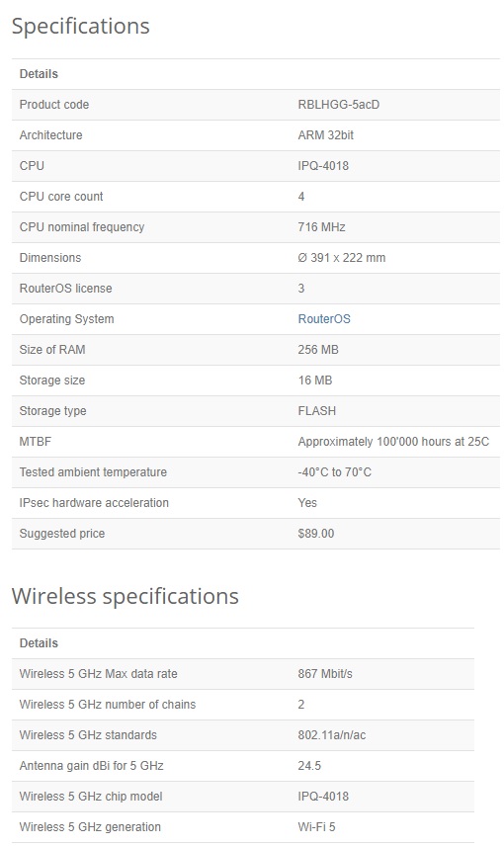Select the Dimensions value 391 x 222 mm
Viewport: 504px width, 846px height.
pos(342,258)
